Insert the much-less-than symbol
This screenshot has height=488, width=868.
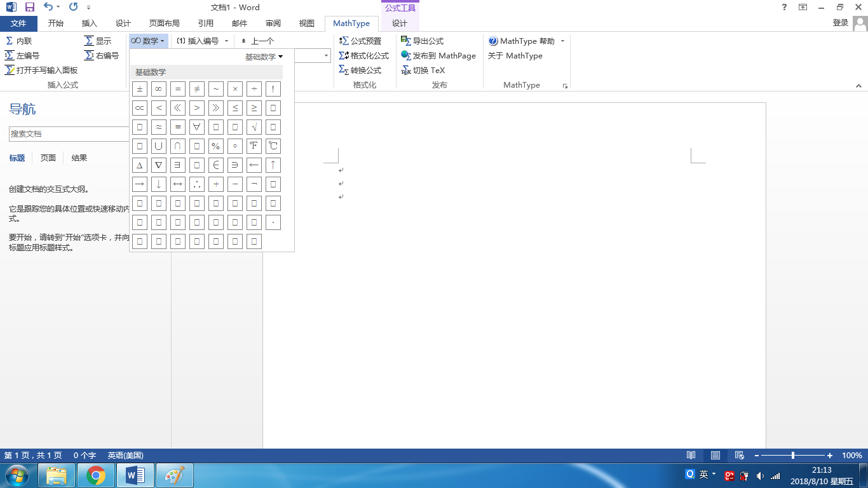(178, 108)
